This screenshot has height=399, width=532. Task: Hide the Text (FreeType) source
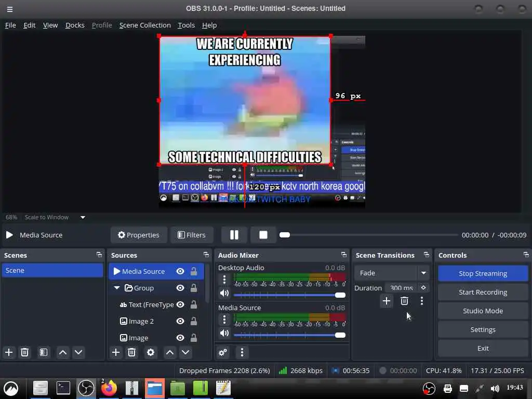coord(180,304)
